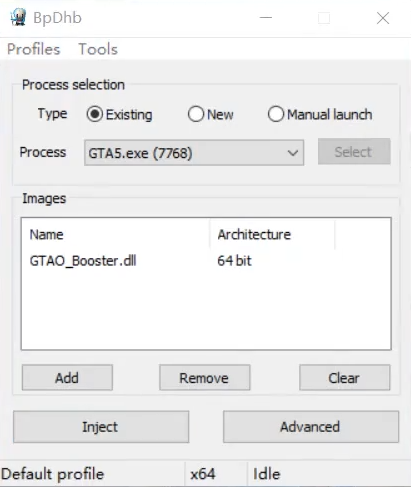The image size is (411, 487).
Task: Clear the images list
Action: [344, 378]
